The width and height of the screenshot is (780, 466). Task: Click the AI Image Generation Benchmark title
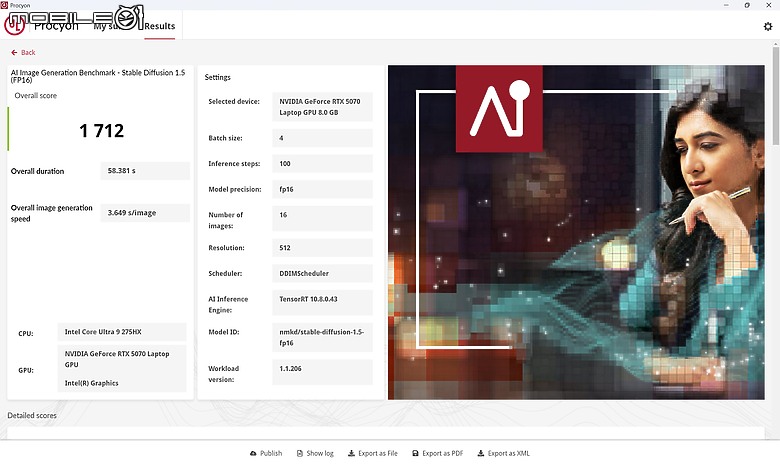(x=98, y=76)
